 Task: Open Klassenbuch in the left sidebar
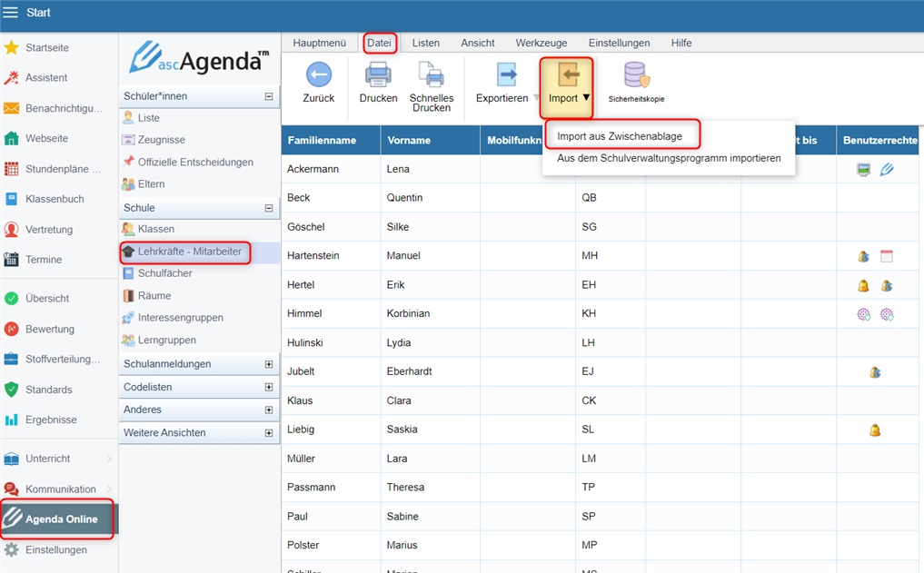click(x=55, y=198)
